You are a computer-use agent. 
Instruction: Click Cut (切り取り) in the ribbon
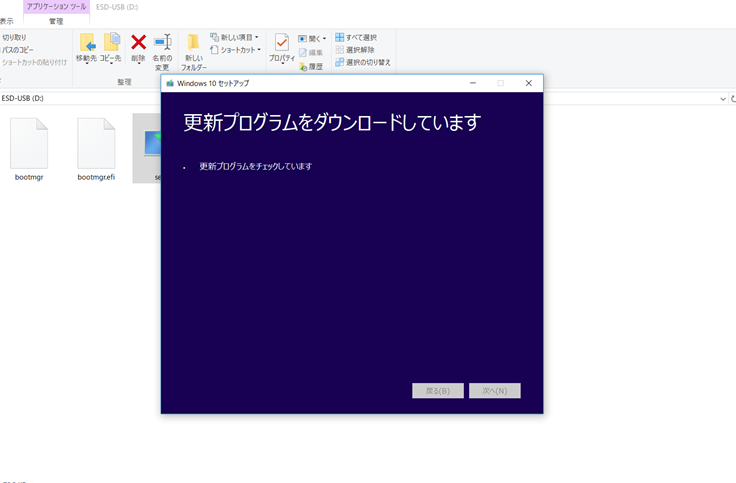[14, 37]
